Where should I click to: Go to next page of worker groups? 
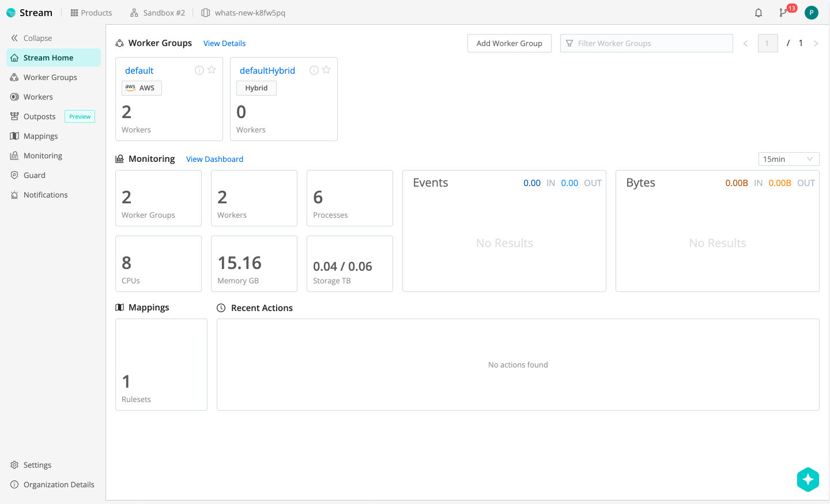pos(816,43)
